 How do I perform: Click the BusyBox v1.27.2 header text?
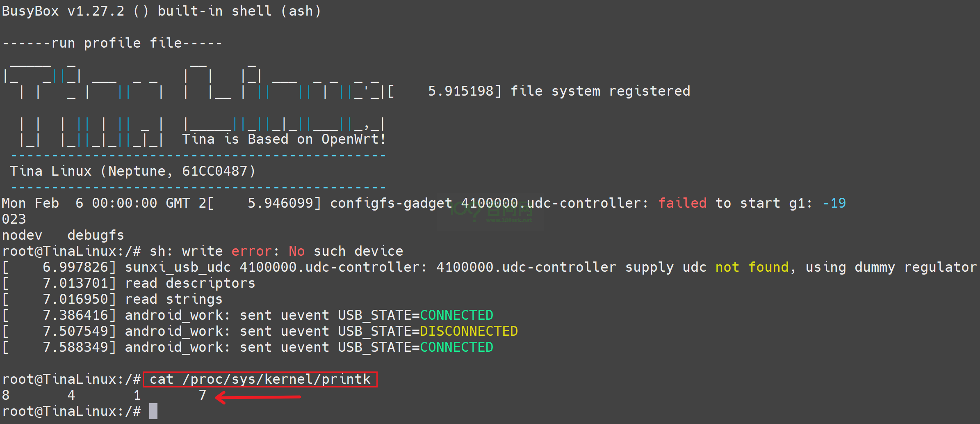(161, 11)
